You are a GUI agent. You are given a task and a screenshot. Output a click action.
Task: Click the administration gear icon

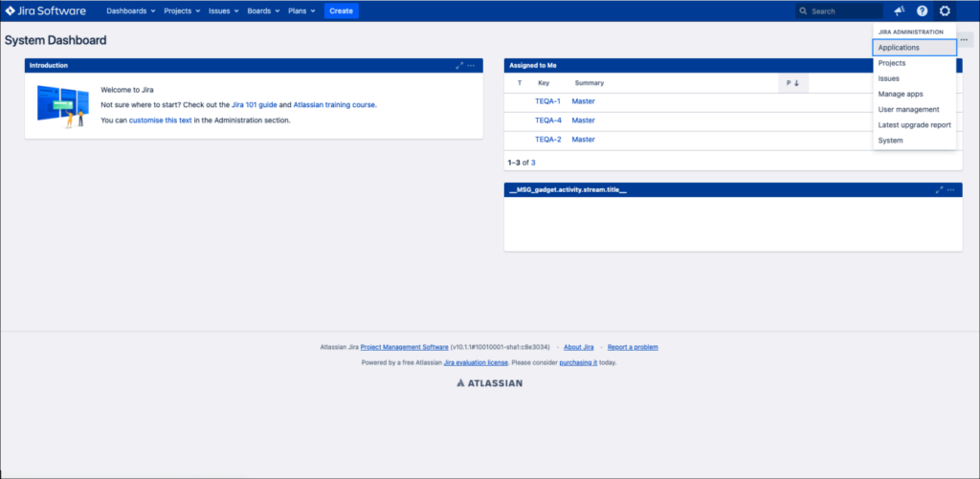click(946, 11)
